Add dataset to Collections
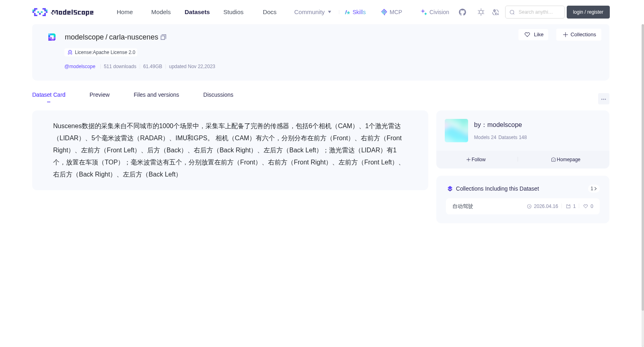The width and height of the screenshot is (644, 347). [x=579, y=35]
